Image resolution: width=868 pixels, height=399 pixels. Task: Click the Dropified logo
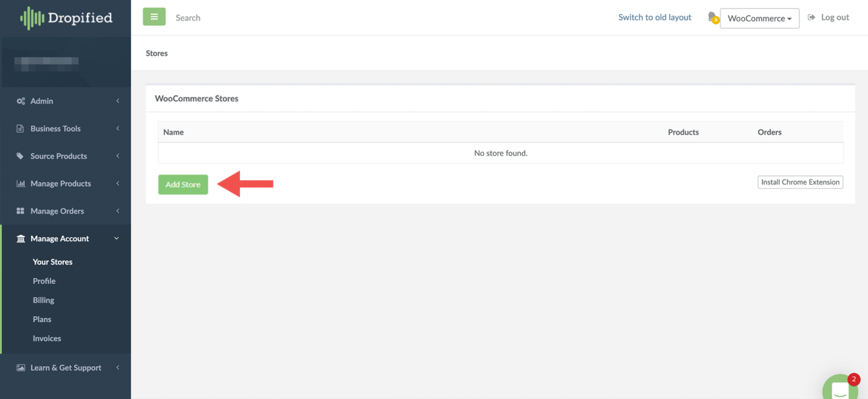pyautogui.click(x=66, y=18)
